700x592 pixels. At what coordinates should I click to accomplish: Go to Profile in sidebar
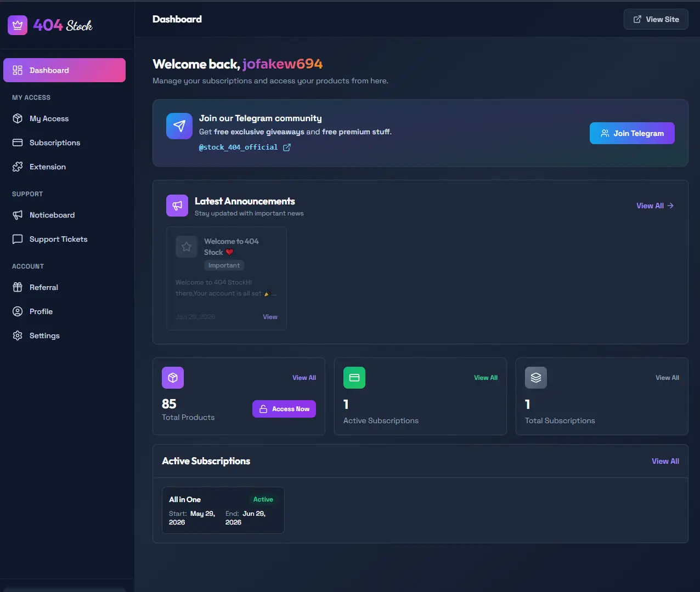pyautogui.click(x=64, y=311)
